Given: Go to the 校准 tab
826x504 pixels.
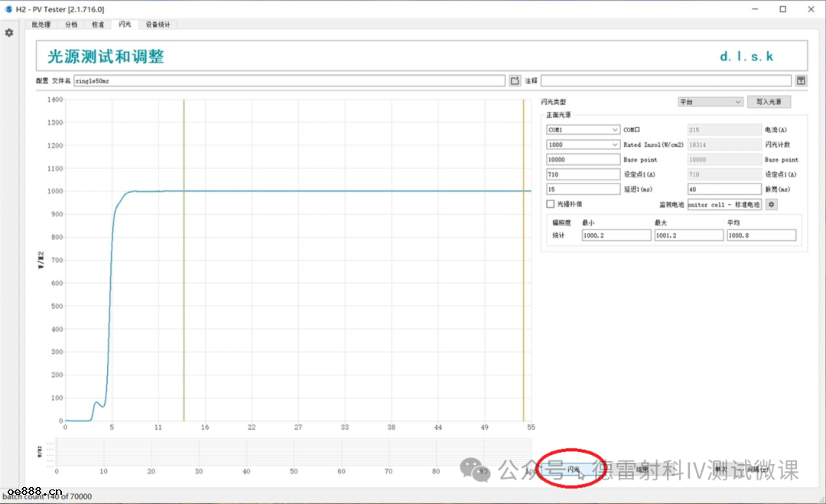Looking at the screenshot, I should pos(98,24).
